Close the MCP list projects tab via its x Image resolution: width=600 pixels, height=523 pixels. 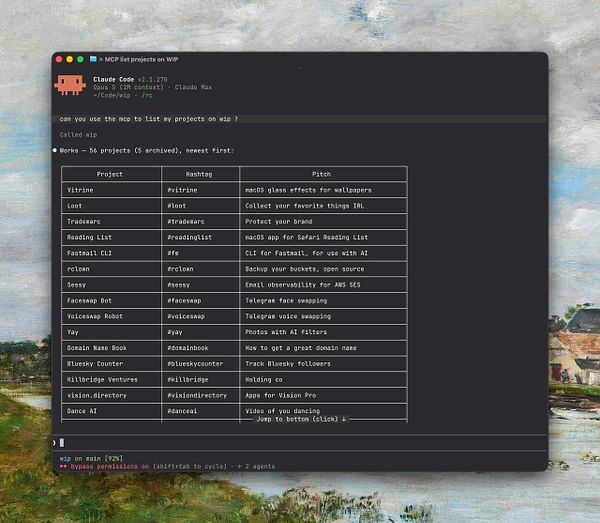pyautogui.click(x=101, y=59)
